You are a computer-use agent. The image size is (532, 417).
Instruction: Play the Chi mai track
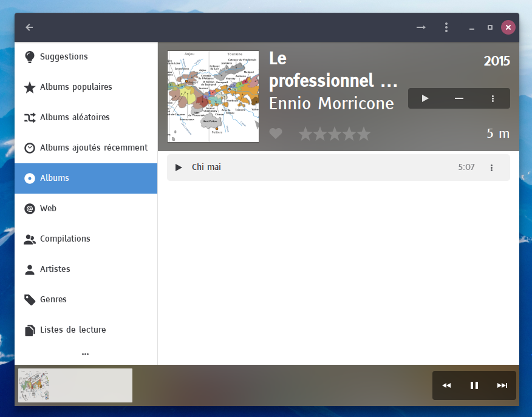pyautogui.click(x=179, y=168)
